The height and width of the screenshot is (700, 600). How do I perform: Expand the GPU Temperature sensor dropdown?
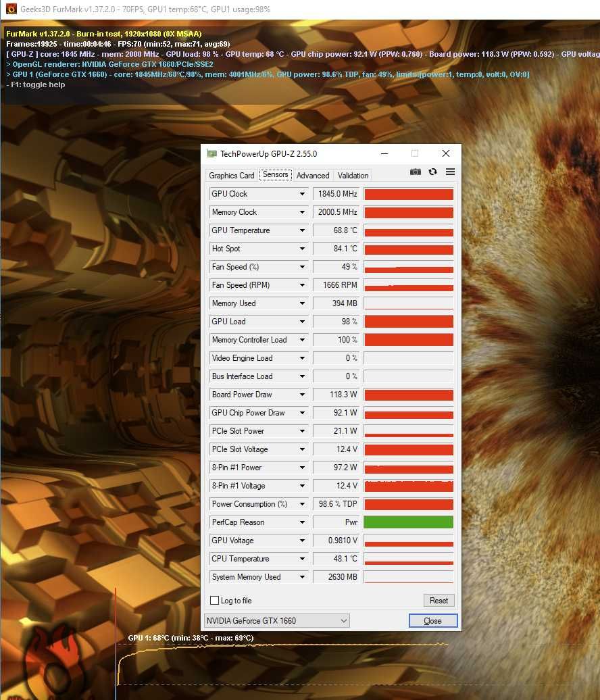(302, 230)
